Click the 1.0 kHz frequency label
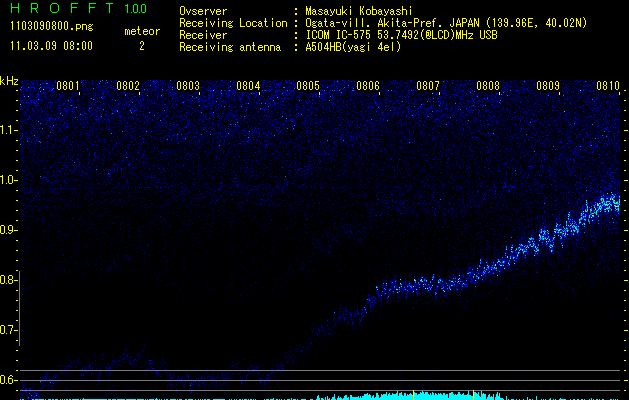 [x=8, y=180]
